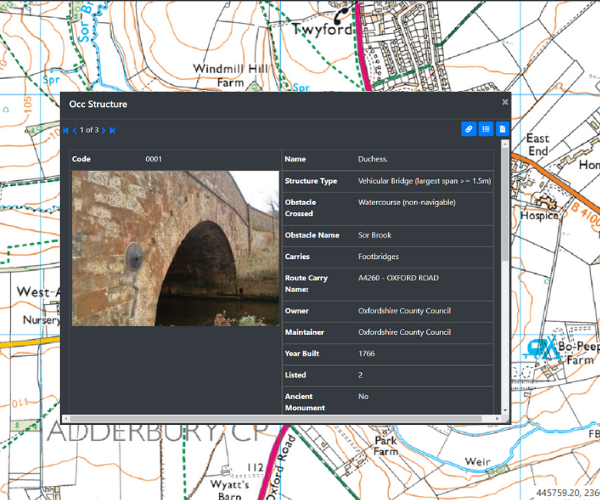Go to the first record
Viewport: 600px width, 500px height.
[x=66, y=130]
